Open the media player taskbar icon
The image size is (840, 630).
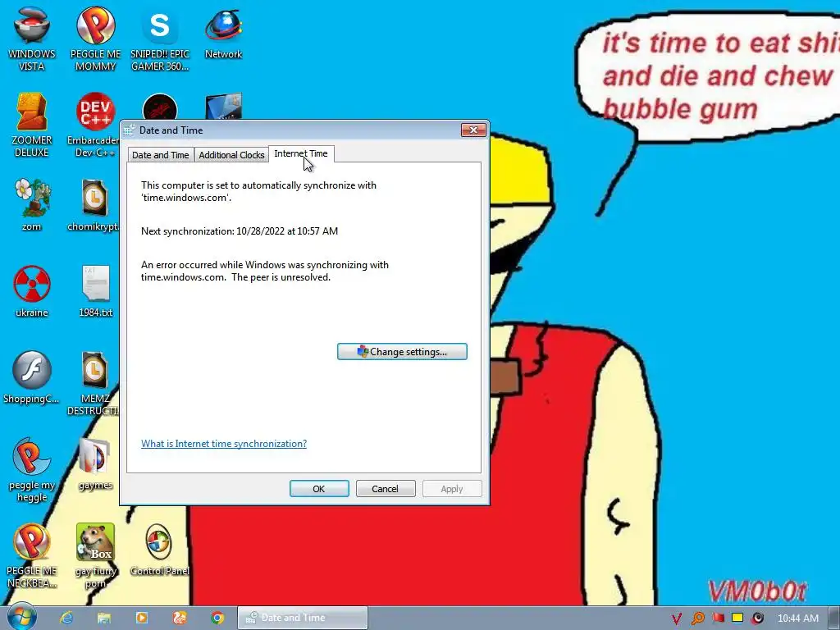141,618
